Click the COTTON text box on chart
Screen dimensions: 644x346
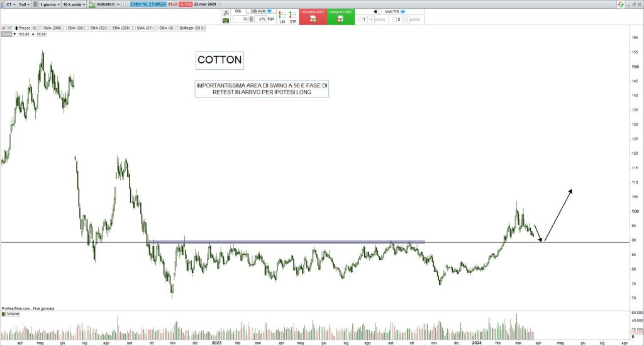(x=219, y=60)
